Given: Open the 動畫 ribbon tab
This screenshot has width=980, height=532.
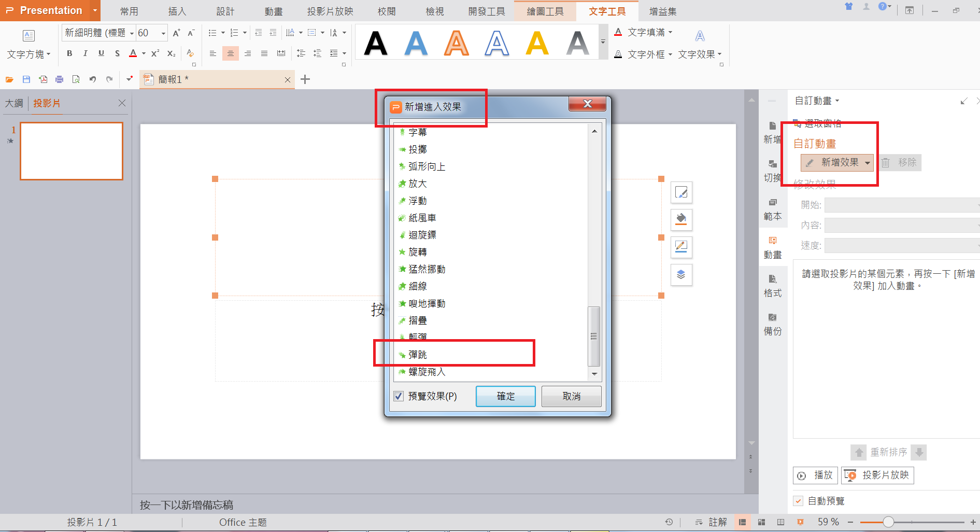Looking at the screenshot, I should 274,11.
